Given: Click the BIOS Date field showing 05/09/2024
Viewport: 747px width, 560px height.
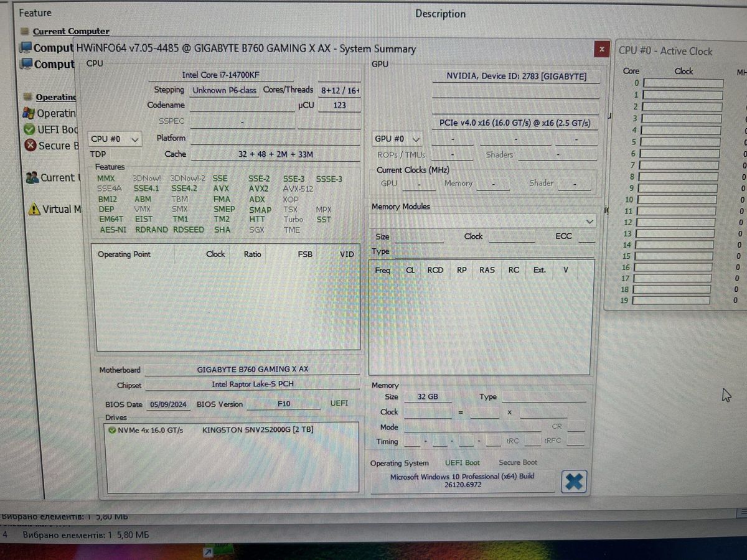Looking at the screenshot, I should coord(168,404).
